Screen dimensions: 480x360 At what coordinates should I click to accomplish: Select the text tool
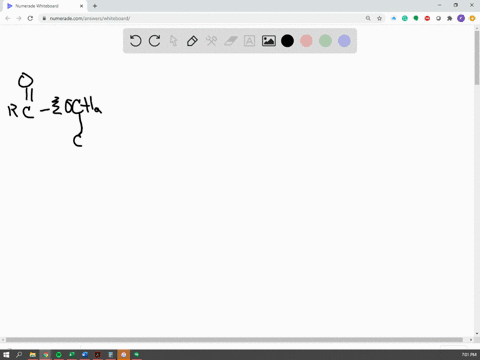249,41
